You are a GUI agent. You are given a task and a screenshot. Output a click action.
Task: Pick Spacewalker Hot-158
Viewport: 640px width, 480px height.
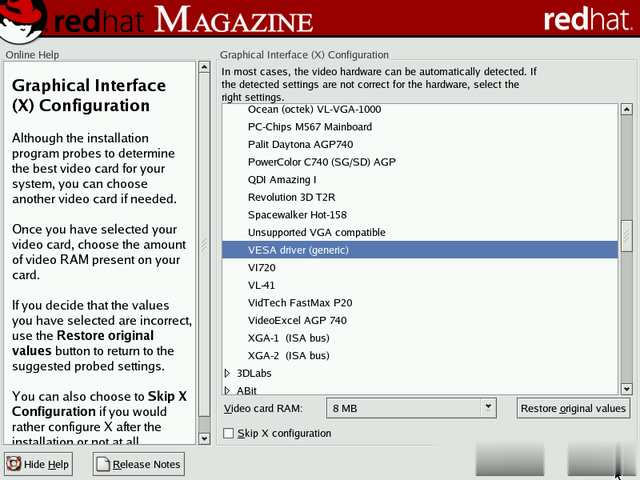pos(420,215)
